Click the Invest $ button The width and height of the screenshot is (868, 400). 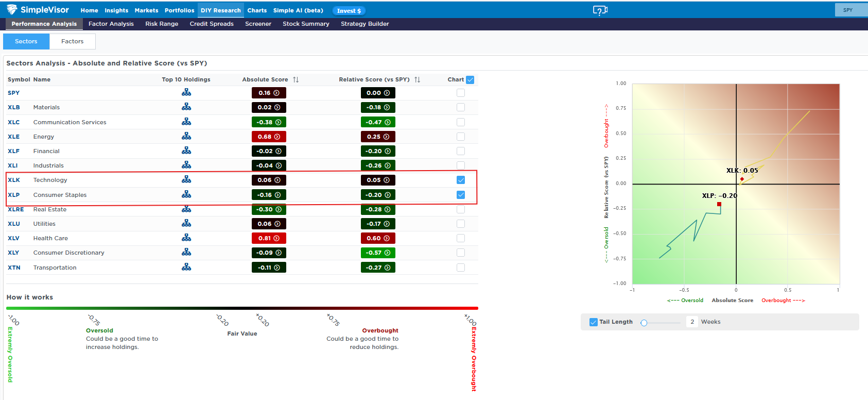click(349, 11)
